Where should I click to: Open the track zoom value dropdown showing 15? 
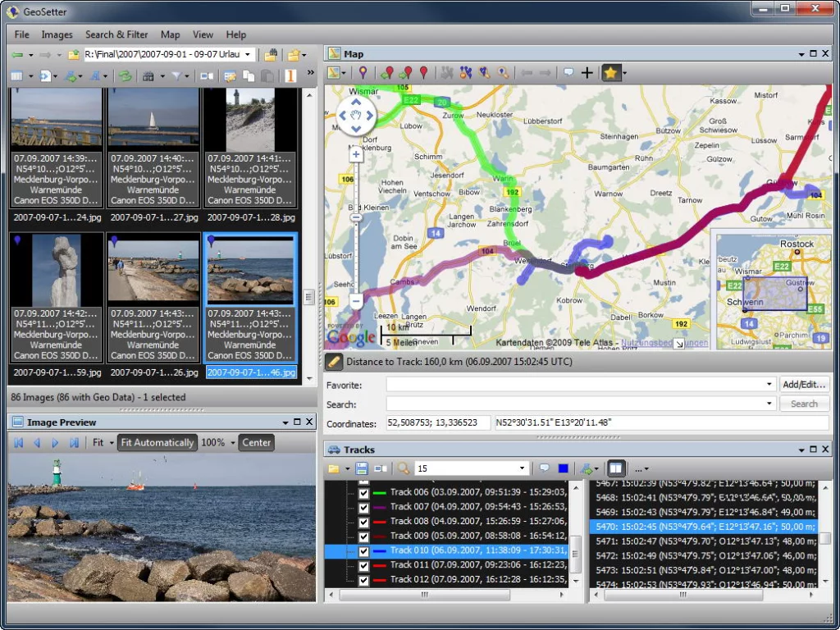[523, 468]
